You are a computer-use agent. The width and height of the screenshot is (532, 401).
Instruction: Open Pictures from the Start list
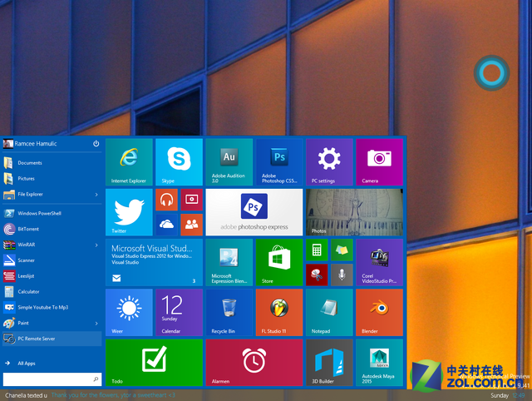52,178
